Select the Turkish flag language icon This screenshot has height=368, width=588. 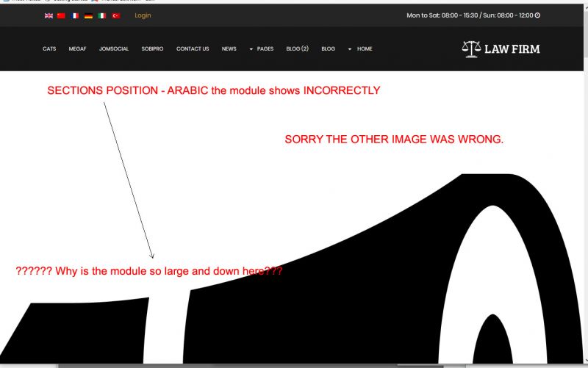(116, 15)
